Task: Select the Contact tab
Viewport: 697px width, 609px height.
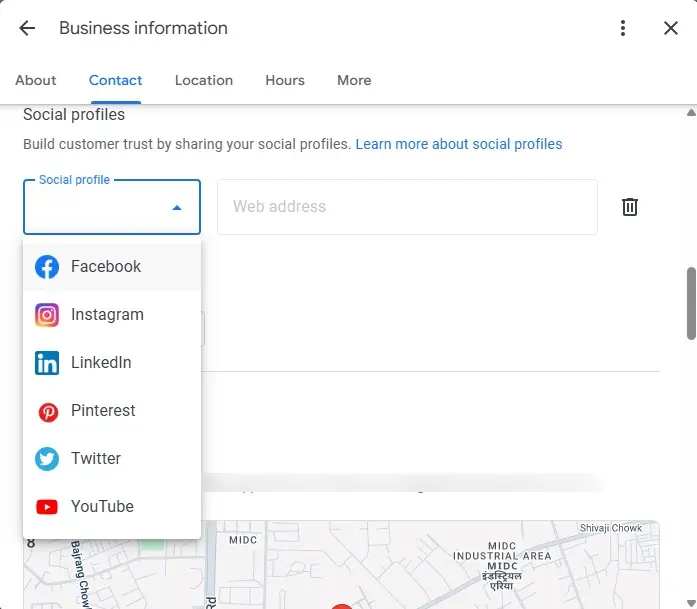Action: [x=115, y=80]
